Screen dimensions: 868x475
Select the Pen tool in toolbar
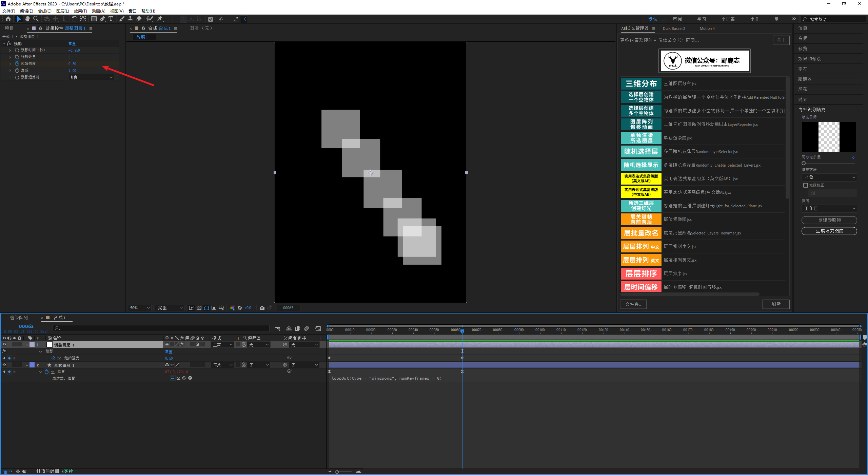102,19
